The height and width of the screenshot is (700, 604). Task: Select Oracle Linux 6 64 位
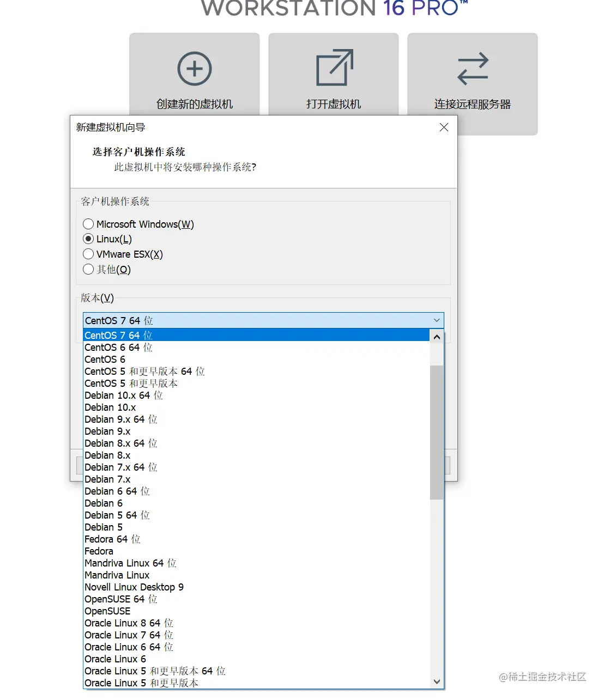256,647
